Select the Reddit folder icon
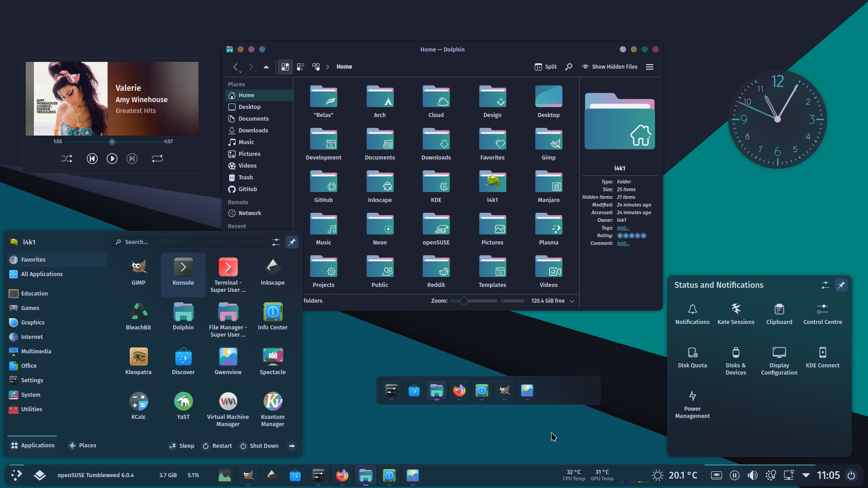This screenshot has height=488, width=868. coord(436,266)
